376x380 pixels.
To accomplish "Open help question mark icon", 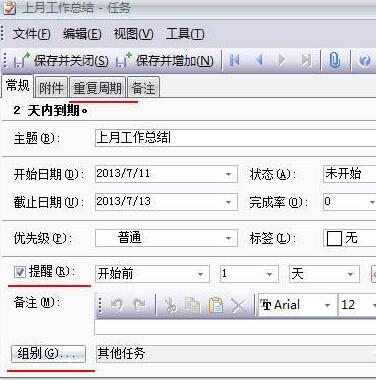I will tap(364, 61).
